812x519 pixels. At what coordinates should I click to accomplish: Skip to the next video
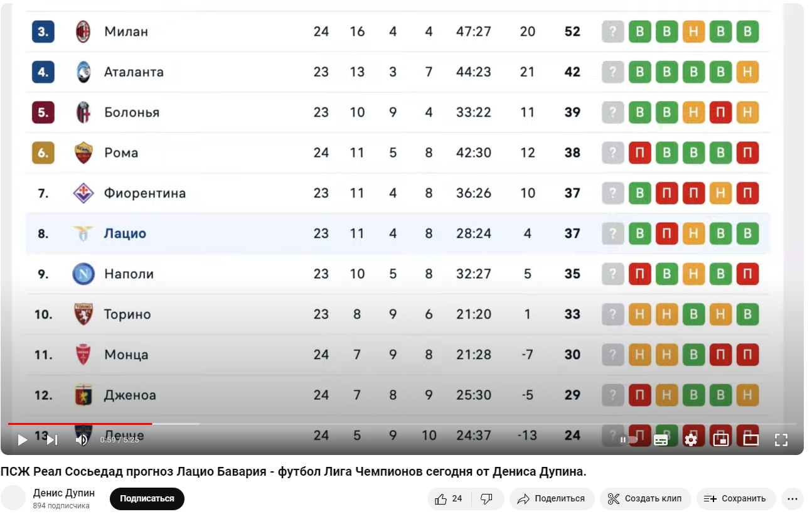[x=52, y=440]
